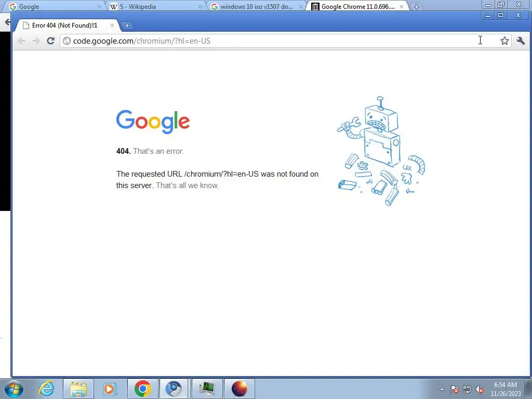Click the Show desktop button
Screen dimensions: 532x399
click(529, 389)
